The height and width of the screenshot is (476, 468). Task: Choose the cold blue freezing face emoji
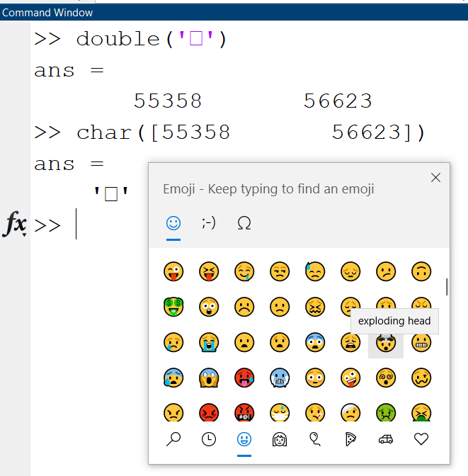pyautogui.click(x=280, y=378)
